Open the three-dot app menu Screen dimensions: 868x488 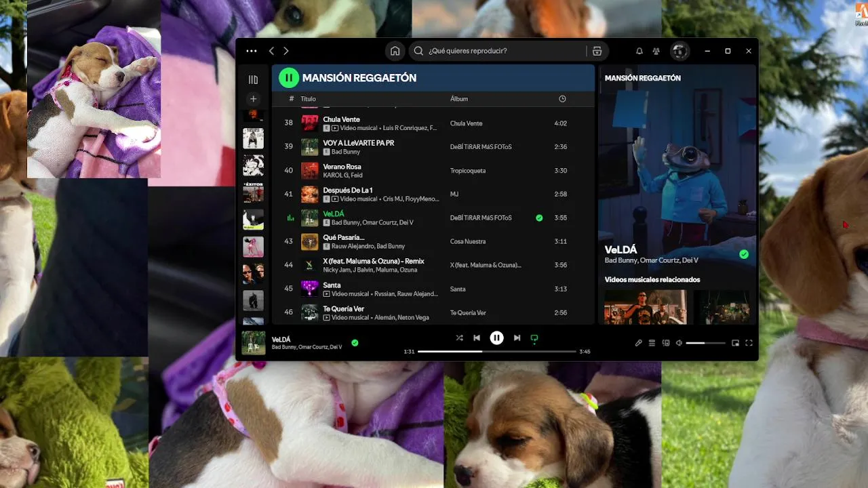[252, 51]
